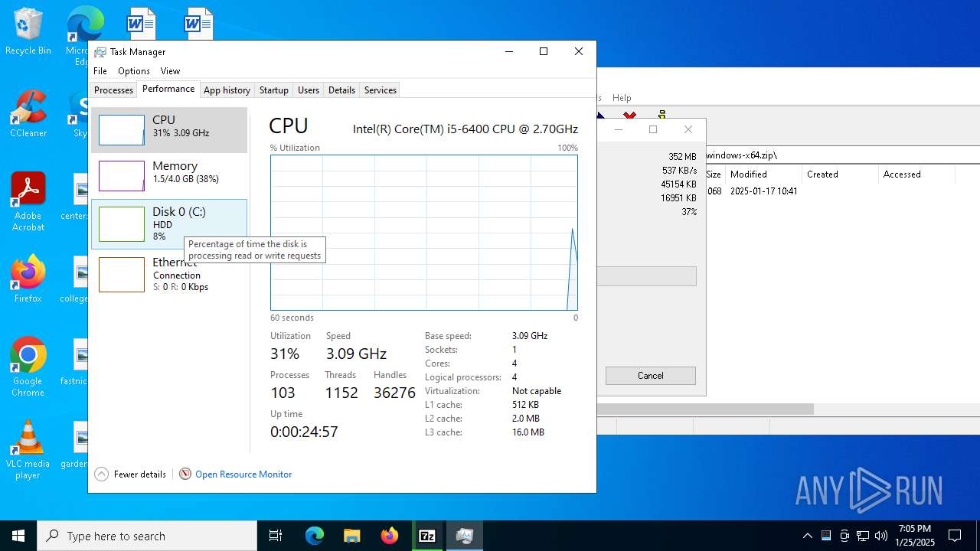This screenshot has height=551, width=980.
Task: Click the volume icon in the system tray
Action: (881, 536)
